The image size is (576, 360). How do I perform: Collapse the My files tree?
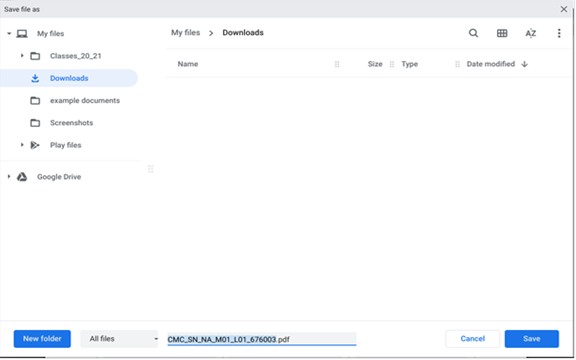(9, 34)
